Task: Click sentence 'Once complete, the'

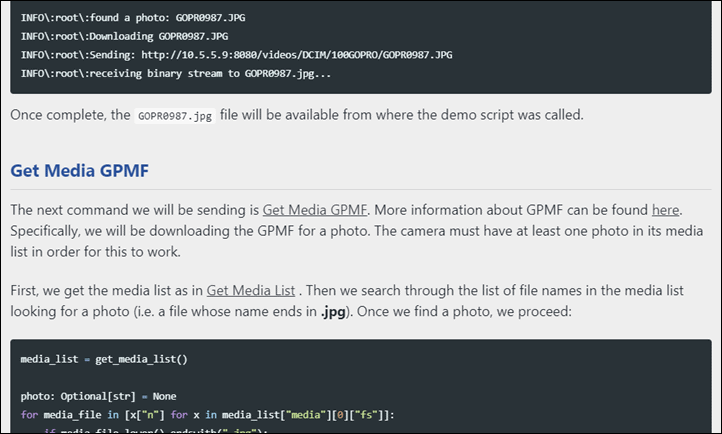Action: pyautogui.click(x=70, y=115)
